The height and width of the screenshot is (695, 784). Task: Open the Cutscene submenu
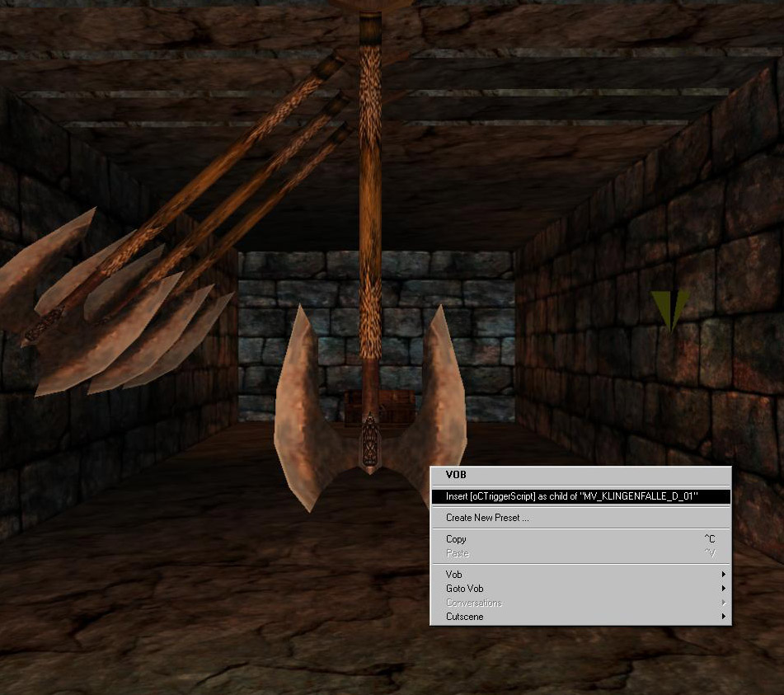[x=464, y=617]
